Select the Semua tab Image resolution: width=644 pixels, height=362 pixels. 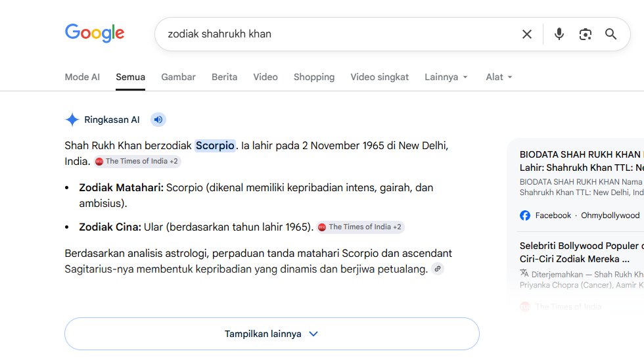(x=130, y=77)
